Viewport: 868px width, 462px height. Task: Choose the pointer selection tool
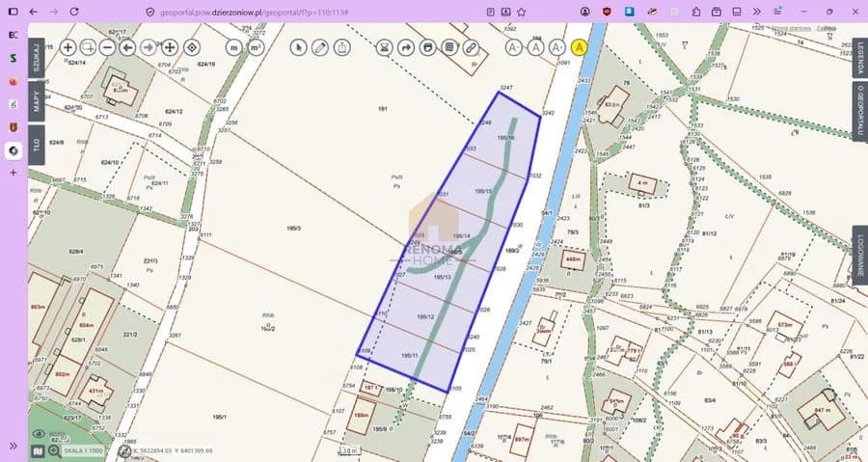pyautogui.click(x=298, y=47)
